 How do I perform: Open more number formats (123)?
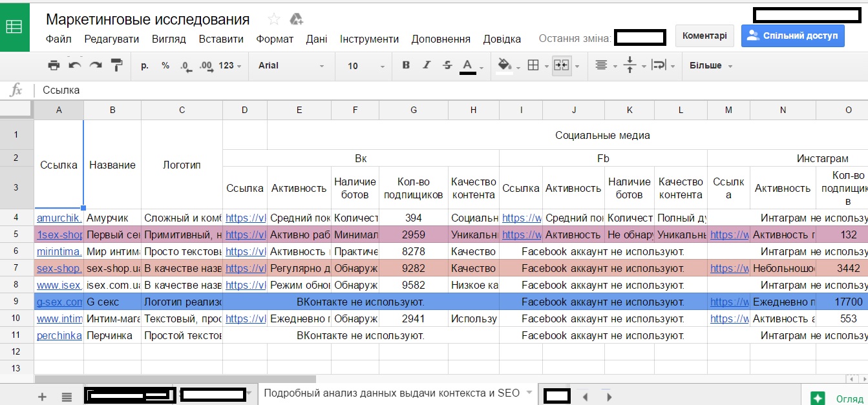230,65
